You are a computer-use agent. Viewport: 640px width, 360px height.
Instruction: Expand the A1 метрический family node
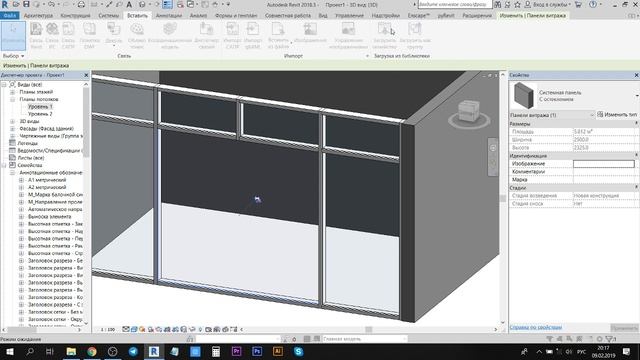point(21,180)
